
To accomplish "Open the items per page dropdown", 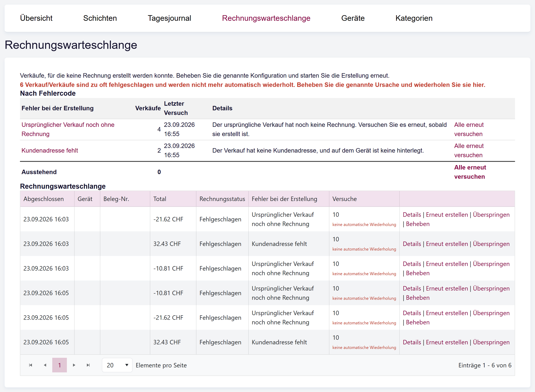I will (117, 365).
